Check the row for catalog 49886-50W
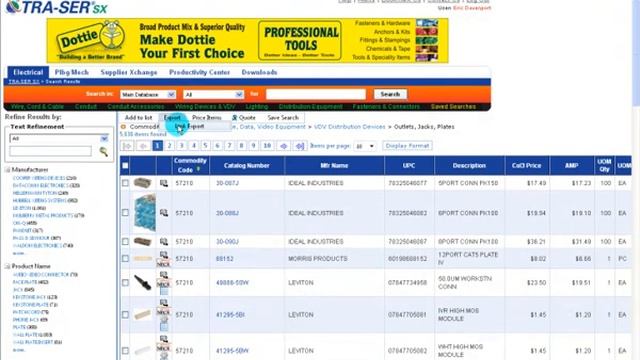 coord(125,282)
